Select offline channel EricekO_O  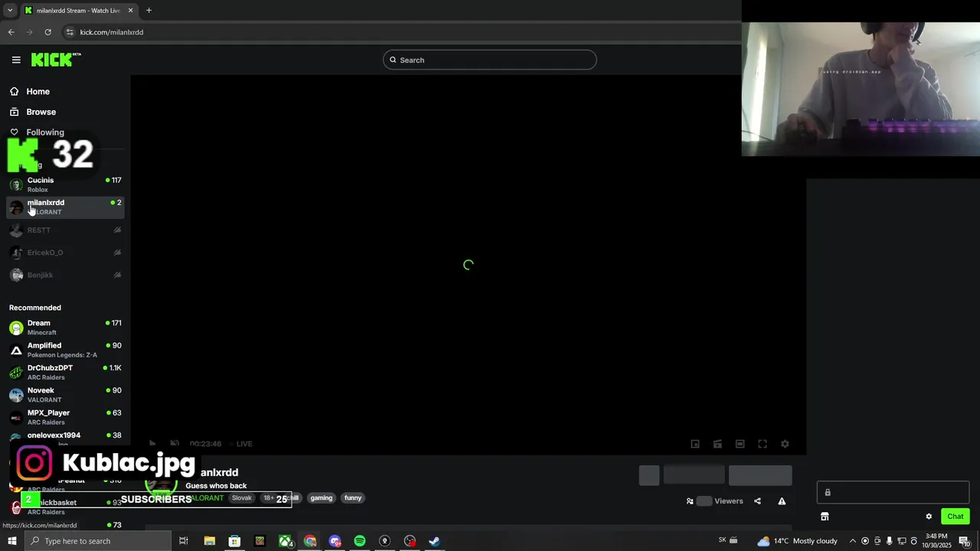coord(65,253)
